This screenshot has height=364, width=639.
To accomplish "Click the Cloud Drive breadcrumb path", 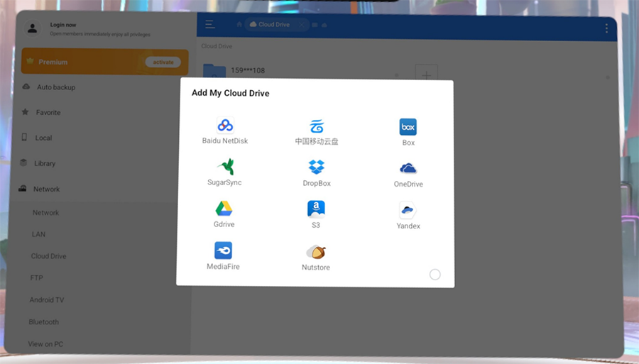I will tap(217, 46).
